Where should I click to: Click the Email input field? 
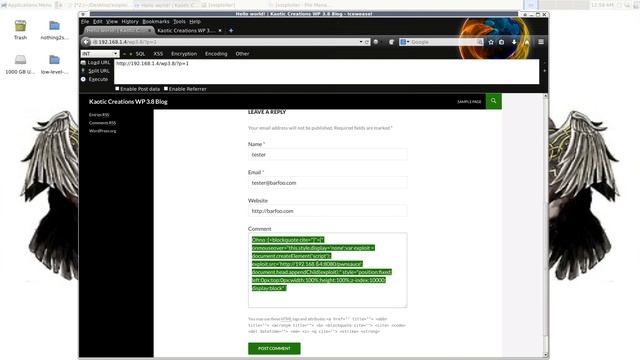click(x=328, y=183)
